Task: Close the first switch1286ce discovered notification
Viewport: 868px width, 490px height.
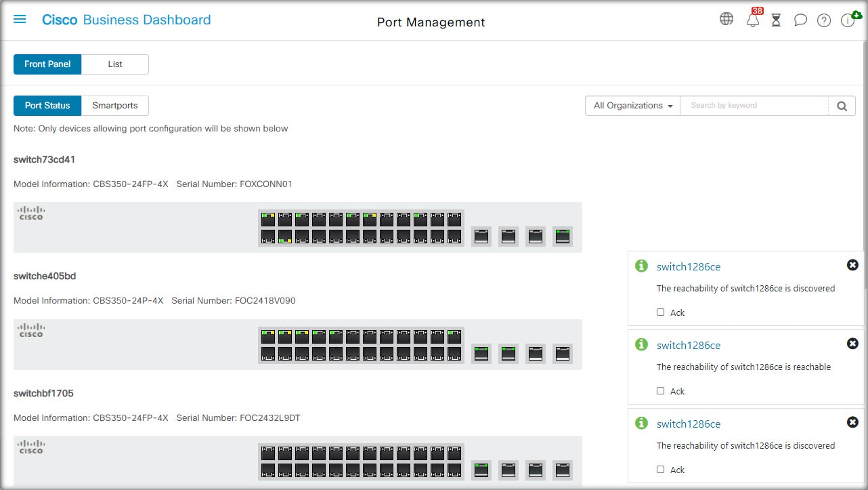Action: 852,265
